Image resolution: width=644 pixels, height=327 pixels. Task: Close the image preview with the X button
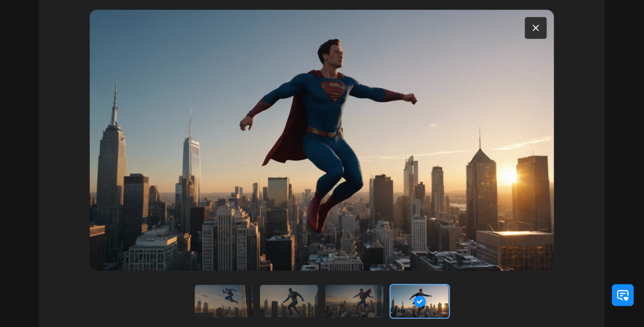click(535, 28)
